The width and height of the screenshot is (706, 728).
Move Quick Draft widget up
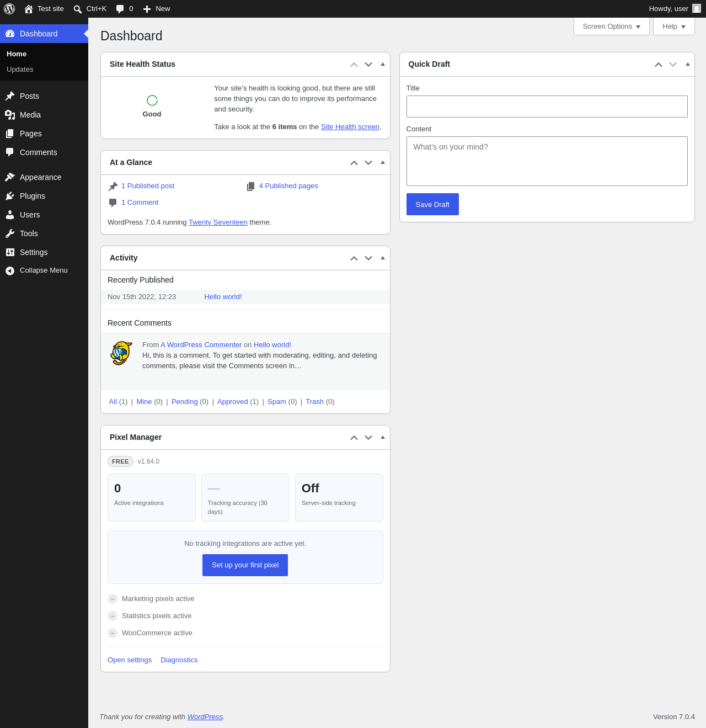click(659, 65)
